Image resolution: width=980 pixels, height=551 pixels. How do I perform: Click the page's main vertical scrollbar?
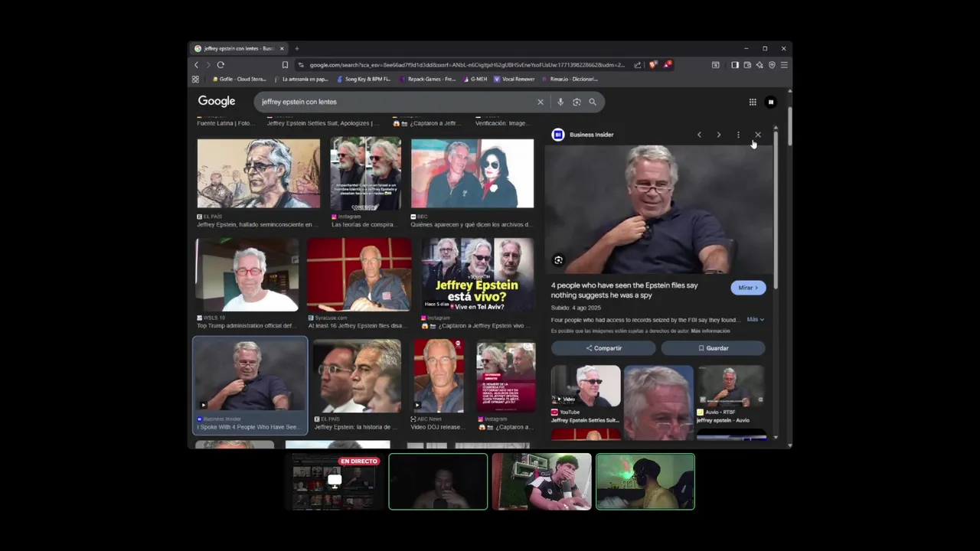coord(789,126)
